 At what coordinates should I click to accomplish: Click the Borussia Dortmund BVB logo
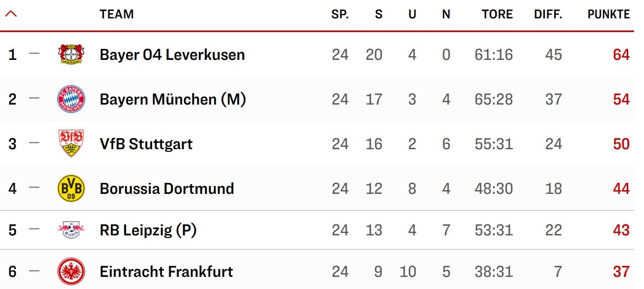[x=71, y=188]
